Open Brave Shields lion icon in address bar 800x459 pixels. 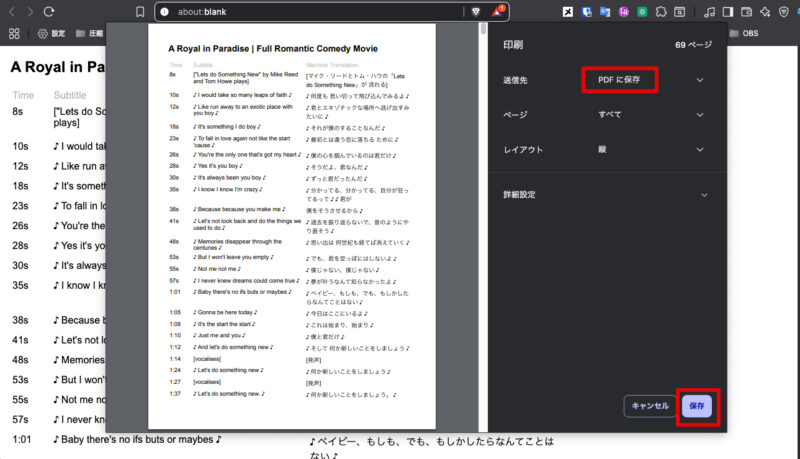[476, 12]
